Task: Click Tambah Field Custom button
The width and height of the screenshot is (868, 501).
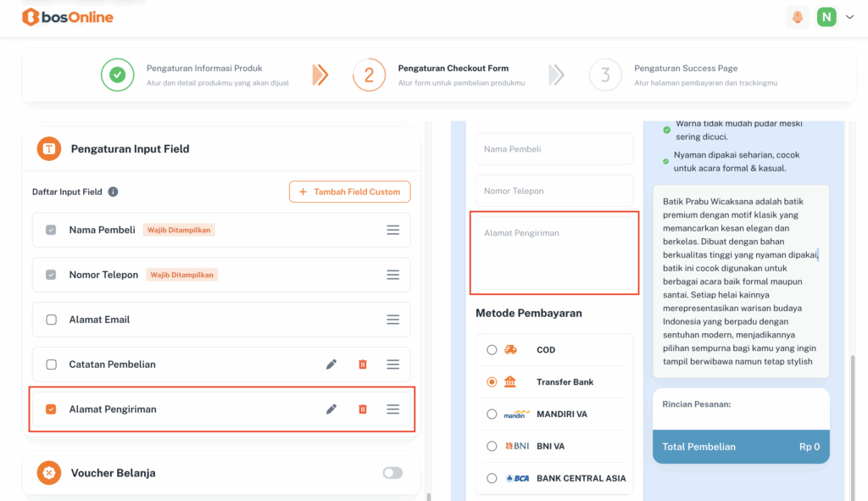Action: click(349, 192)
